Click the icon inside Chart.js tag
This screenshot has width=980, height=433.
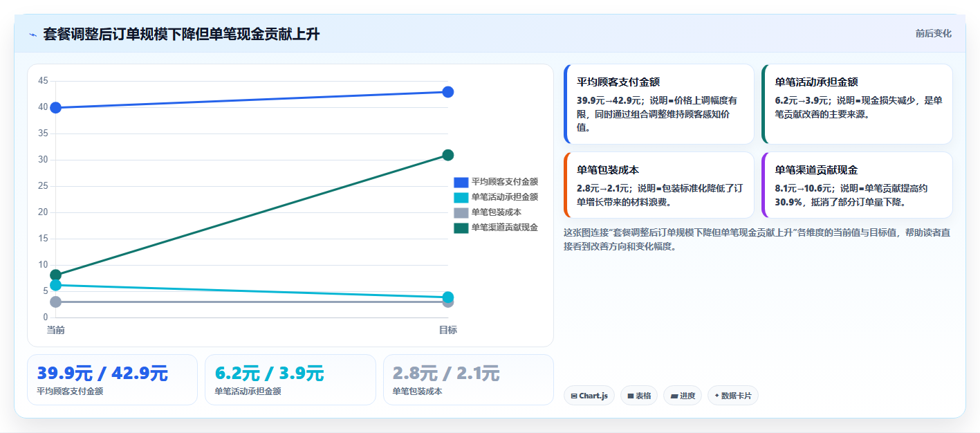point(574,396)
